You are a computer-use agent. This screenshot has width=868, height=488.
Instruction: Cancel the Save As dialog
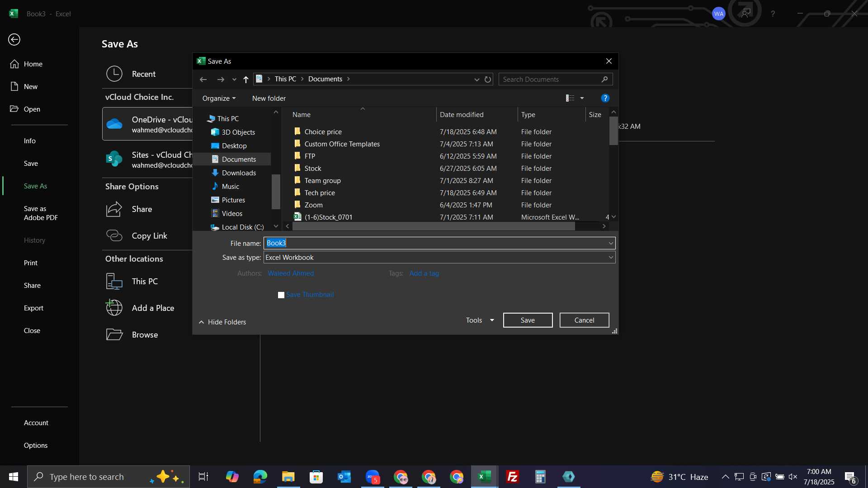(x=584, y=320)
